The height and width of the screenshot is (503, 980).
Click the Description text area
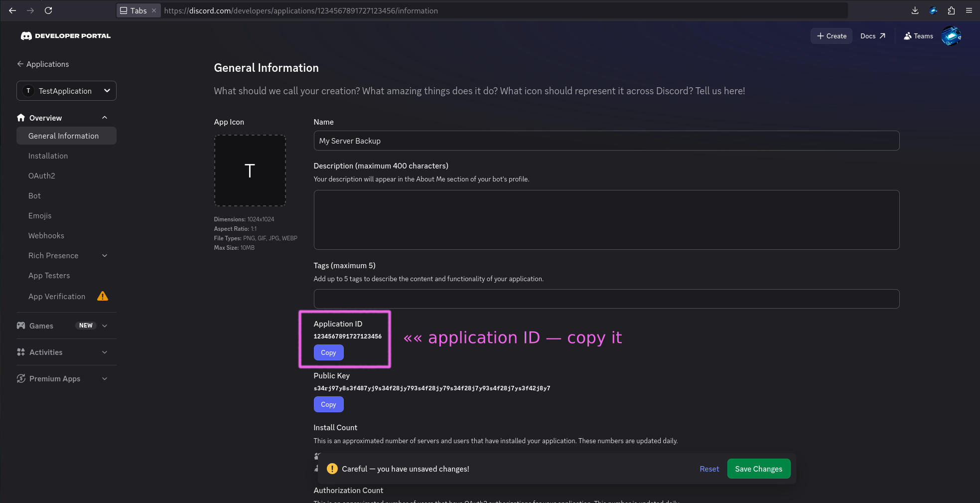tap(606, 220)
